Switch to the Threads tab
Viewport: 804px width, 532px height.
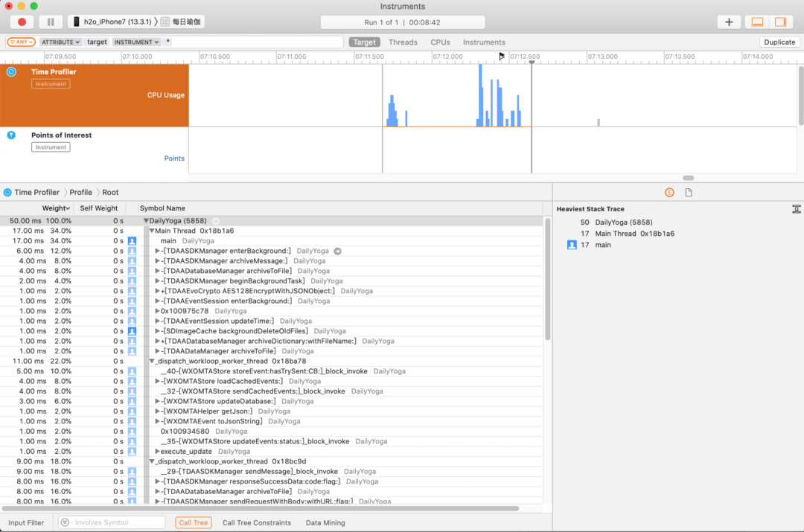403,42
